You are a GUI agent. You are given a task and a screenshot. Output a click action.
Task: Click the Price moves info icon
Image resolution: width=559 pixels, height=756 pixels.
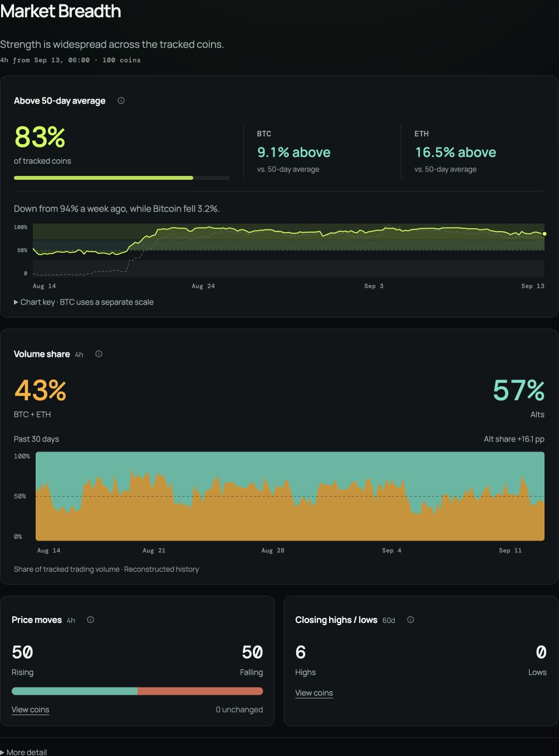90,620
